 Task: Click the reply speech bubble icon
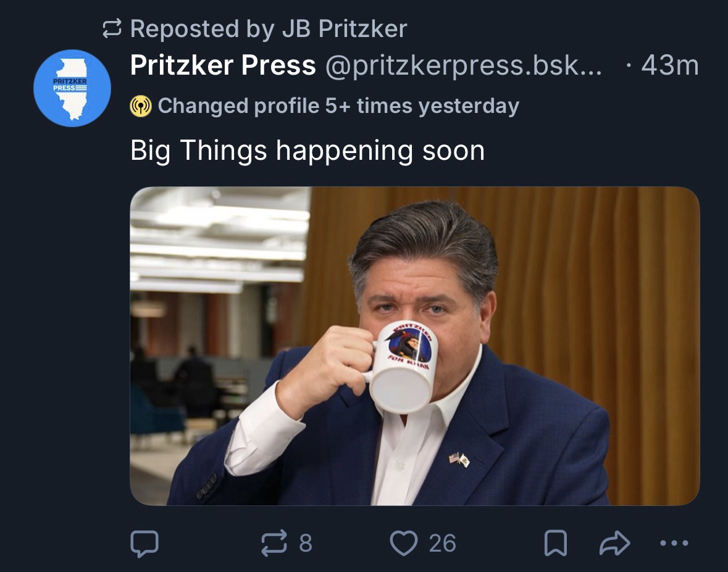(x=144, y=543)
